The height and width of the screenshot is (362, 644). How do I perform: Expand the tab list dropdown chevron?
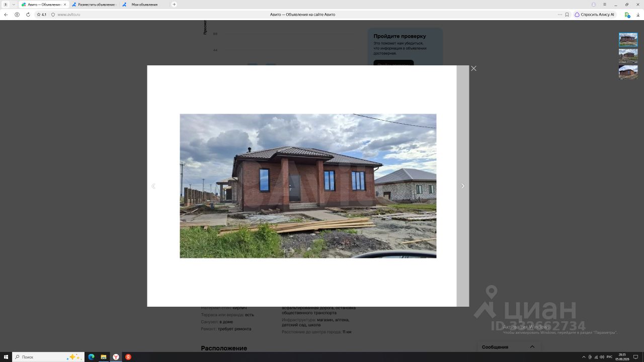pos(14,5)
